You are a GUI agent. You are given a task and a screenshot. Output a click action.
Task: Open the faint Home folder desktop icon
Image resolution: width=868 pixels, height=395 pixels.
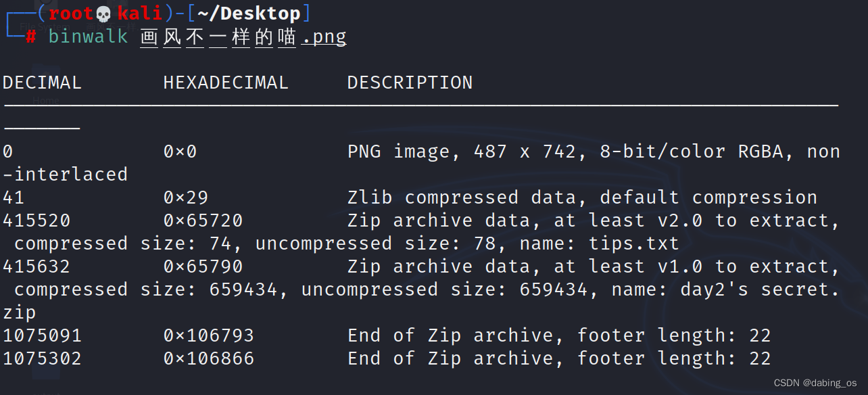point(46,87)
